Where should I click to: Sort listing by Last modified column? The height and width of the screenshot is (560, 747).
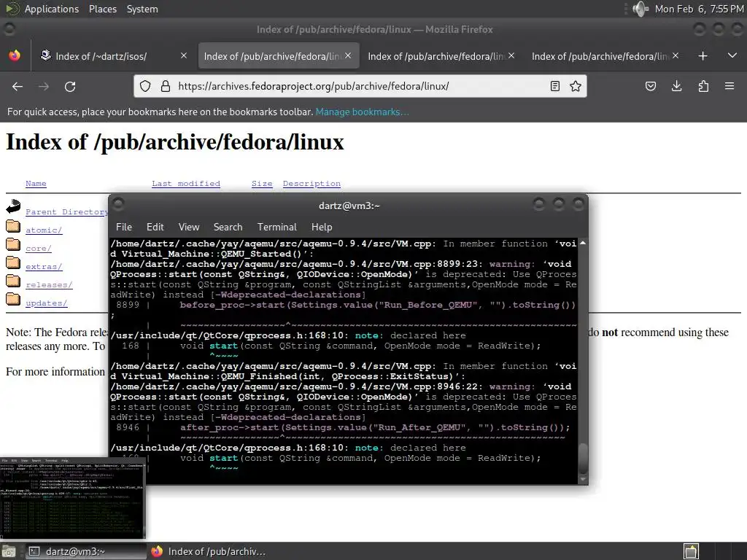(186, 183)
